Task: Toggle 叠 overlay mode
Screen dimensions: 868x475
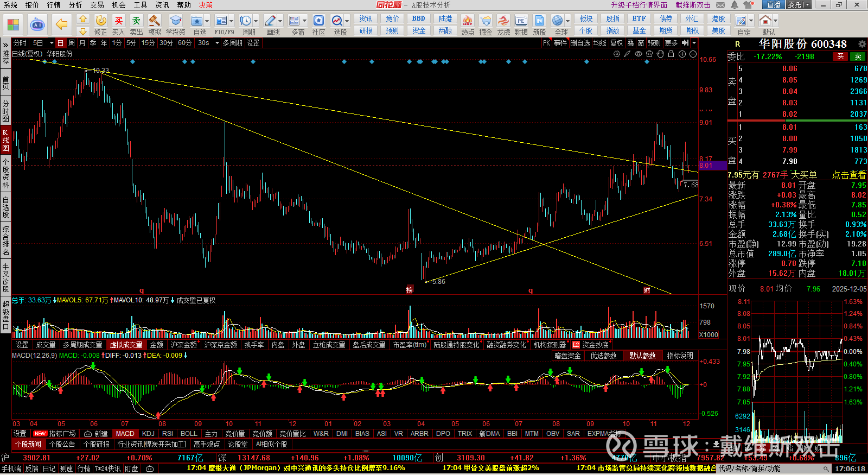Action: click(630, 43)
